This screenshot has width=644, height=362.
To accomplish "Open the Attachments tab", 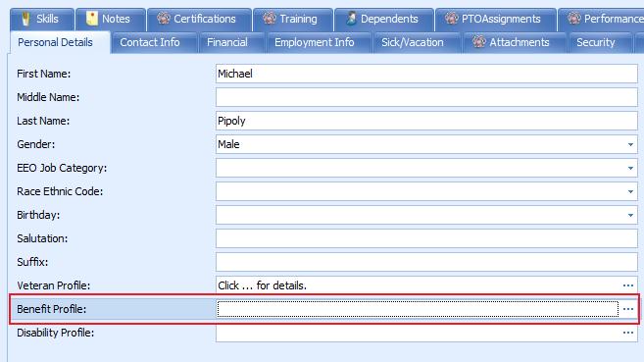I will [x=515, y=42].
